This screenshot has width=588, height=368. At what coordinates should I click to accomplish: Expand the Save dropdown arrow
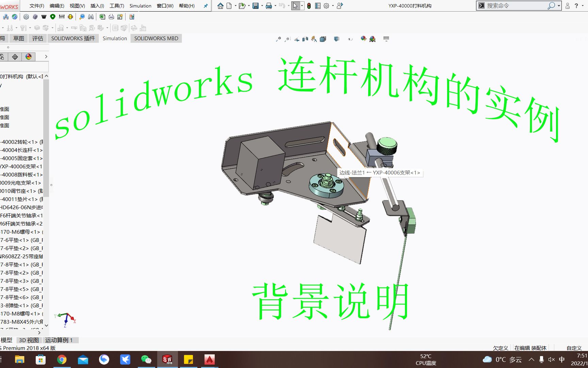coord(262,6)
